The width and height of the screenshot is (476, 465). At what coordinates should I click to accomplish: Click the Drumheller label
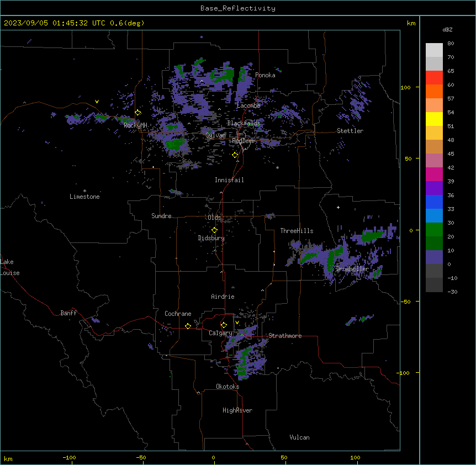click(x=352, y=269)
